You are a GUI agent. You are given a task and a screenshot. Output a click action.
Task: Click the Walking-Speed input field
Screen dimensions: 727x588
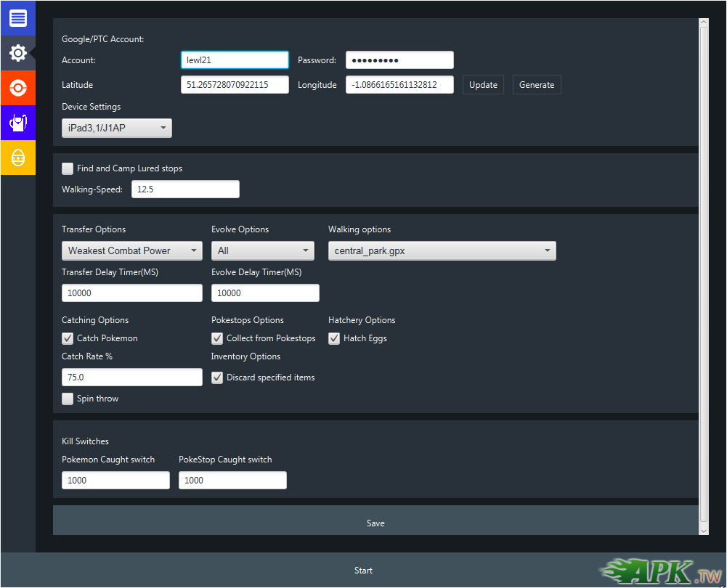pyautogui.click(x=185, y=189)
